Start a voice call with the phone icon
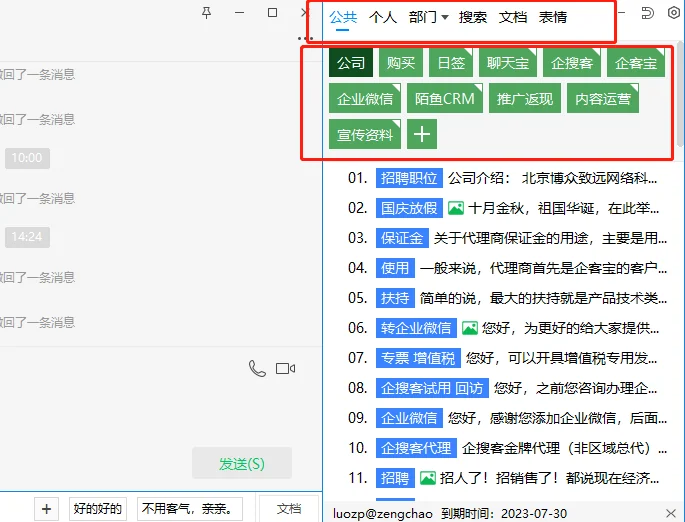Image resolution: width=685 pixels, height=522 pixels. [257, 368]
